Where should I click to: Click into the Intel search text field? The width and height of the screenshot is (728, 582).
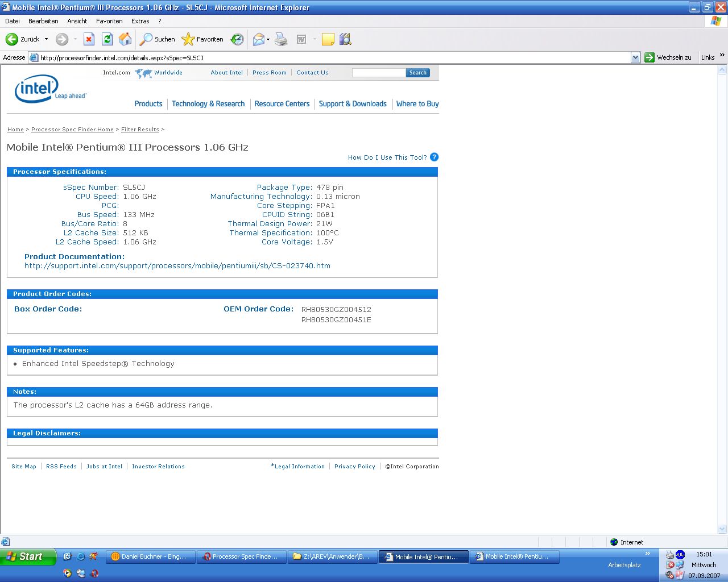point(379,73)
